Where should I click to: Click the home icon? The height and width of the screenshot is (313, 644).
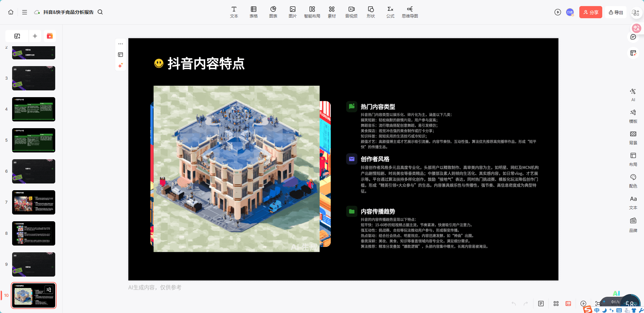pyautogui.click(x=11, y=12)
